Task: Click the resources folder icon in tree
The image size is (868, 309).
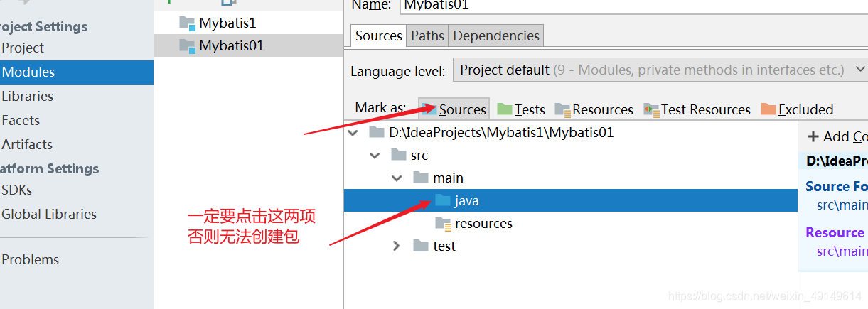Action: pos(444,224)
